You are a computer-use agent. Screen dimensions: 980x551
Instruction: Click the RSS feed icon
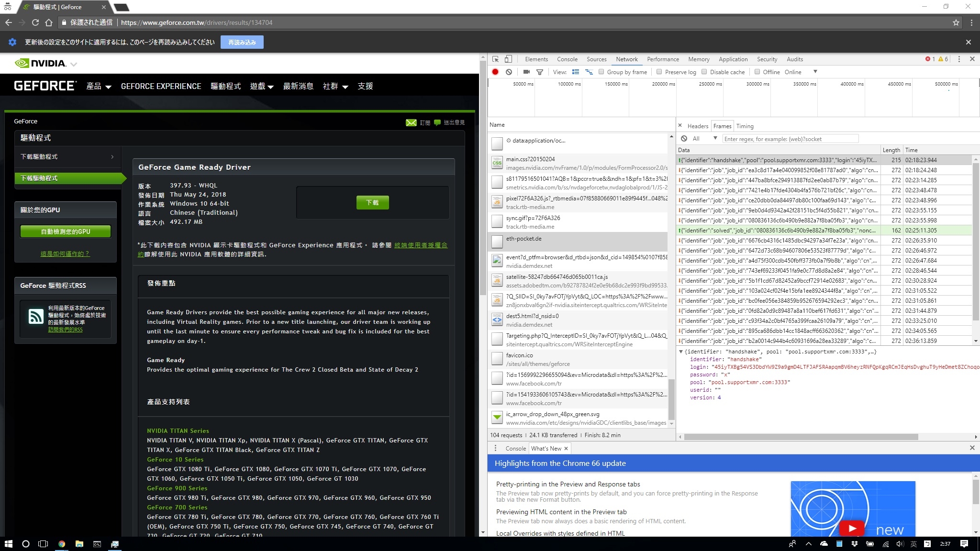coord(36,316)
